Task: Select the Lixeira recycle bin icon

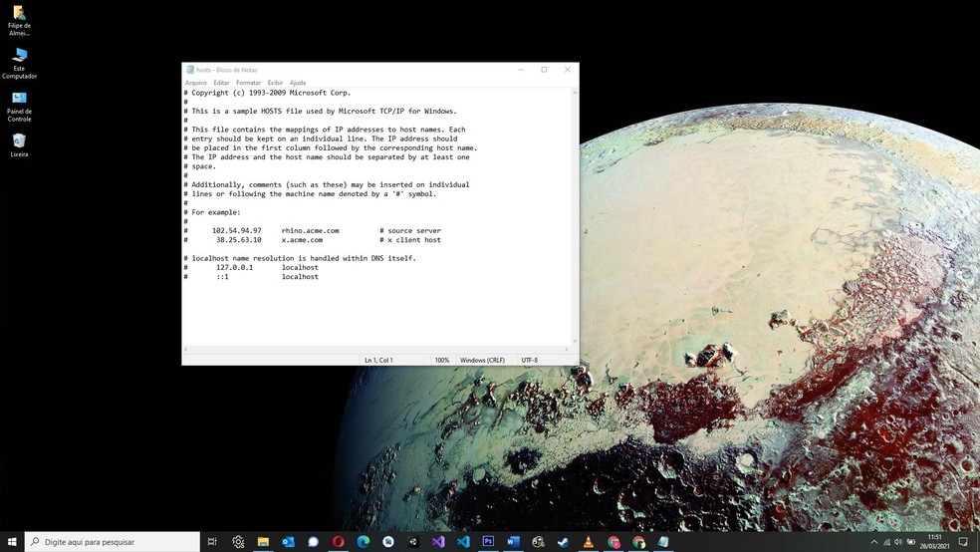Action: [19, 145]
